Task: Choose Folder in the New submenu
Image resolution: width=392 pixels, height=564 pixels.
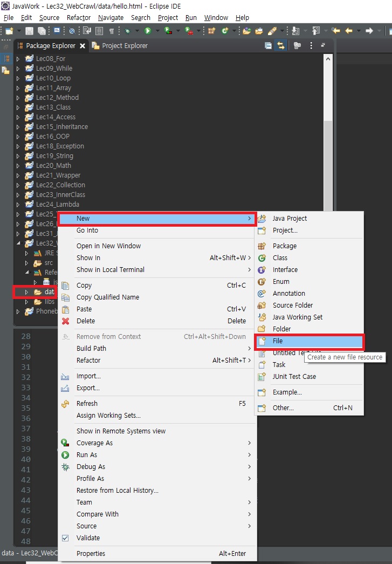Action: pyautogui.click(x=310, y=329)
